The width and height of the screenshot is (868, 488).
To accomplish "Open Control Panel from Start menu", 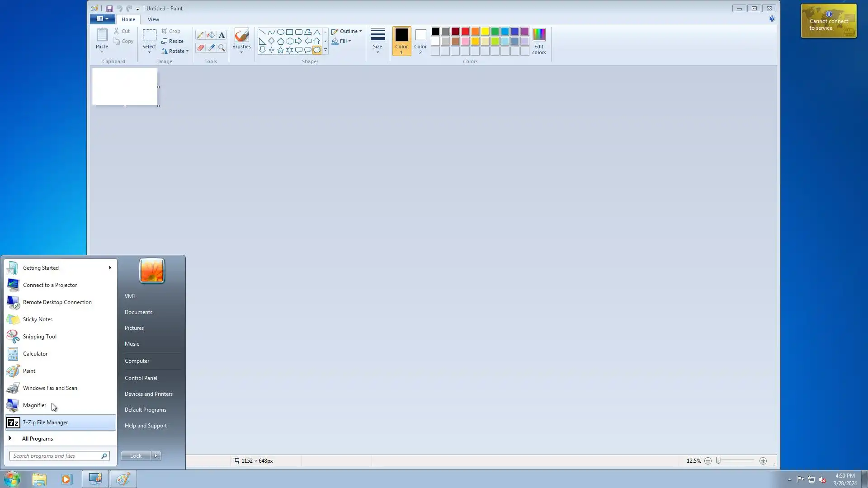I will pos(141,378).
